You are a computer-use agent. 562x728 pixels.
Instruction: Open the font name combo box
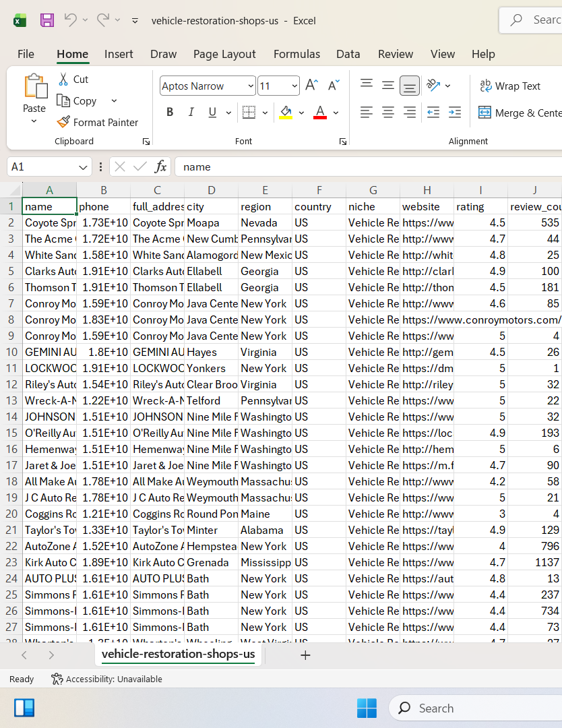(x=208, y=86)
